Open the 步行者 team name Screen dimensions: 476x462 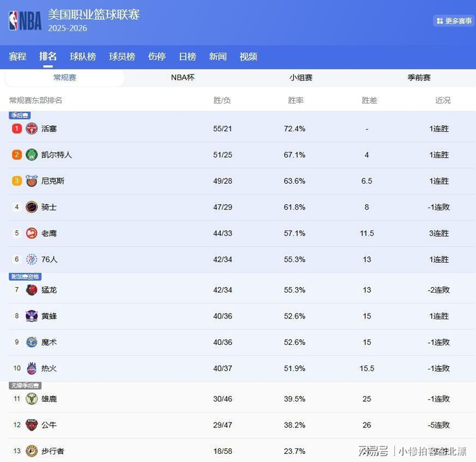click(53, 451)
